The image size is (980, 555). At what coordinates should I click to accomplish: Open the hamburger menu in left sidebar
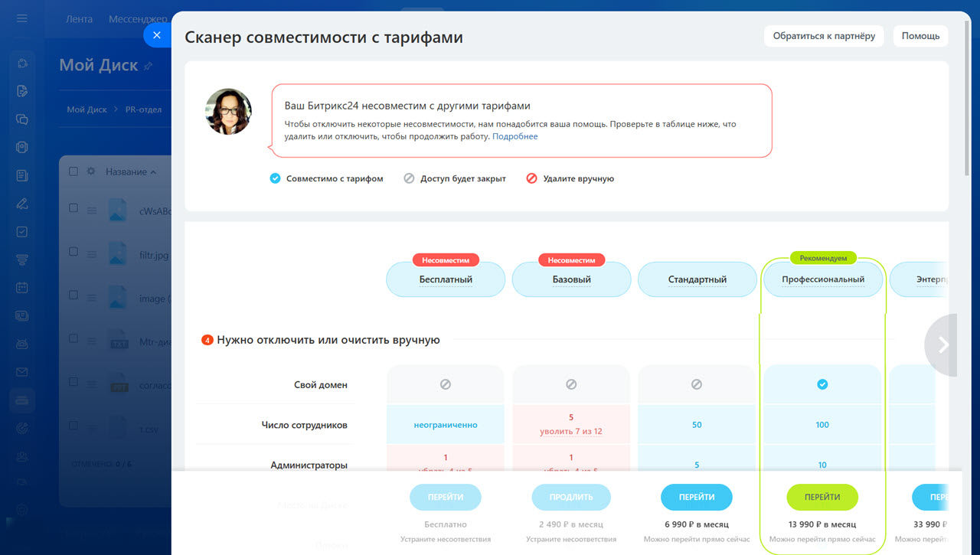coord(21,18)
